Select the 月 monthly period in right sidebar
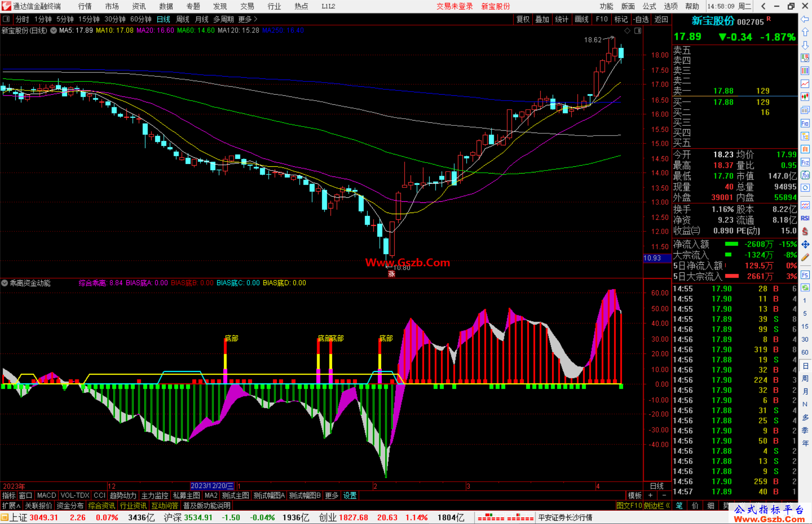 pyautogui.click(x=805, y=391)
